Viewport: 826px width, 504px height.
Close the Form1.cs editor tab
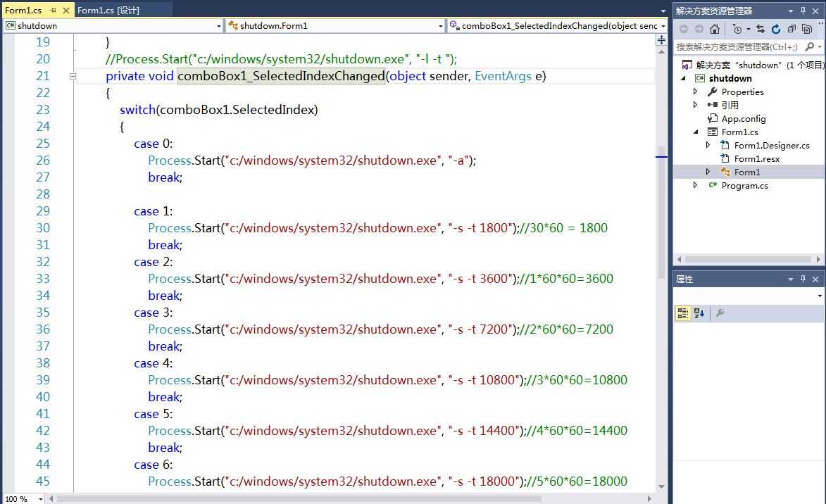[66, 10]
